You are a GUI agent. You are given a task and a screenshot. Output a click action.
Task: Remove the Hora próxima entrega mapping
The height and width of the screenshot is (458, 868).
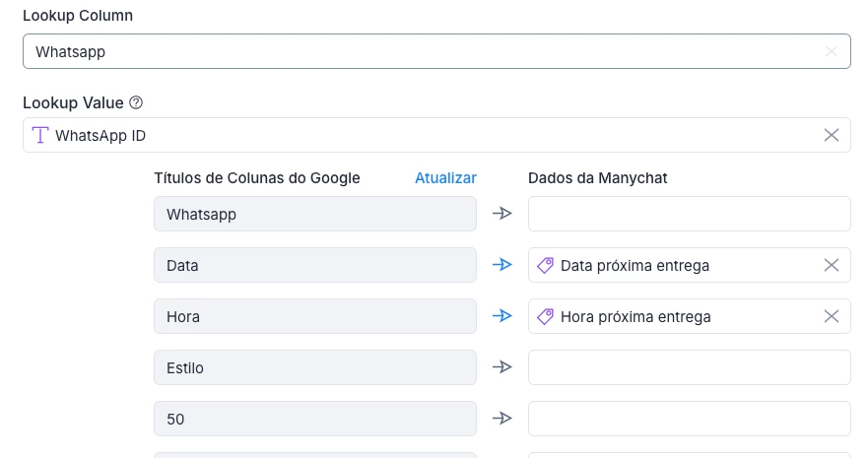[831, 316]
